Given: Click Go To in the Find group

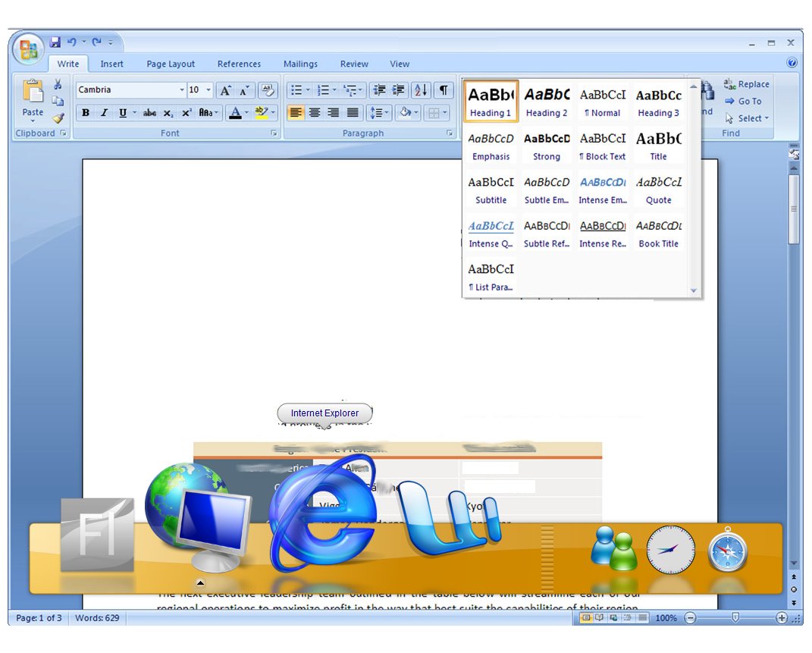Looking at the screenshot, I should pos(743,102).
